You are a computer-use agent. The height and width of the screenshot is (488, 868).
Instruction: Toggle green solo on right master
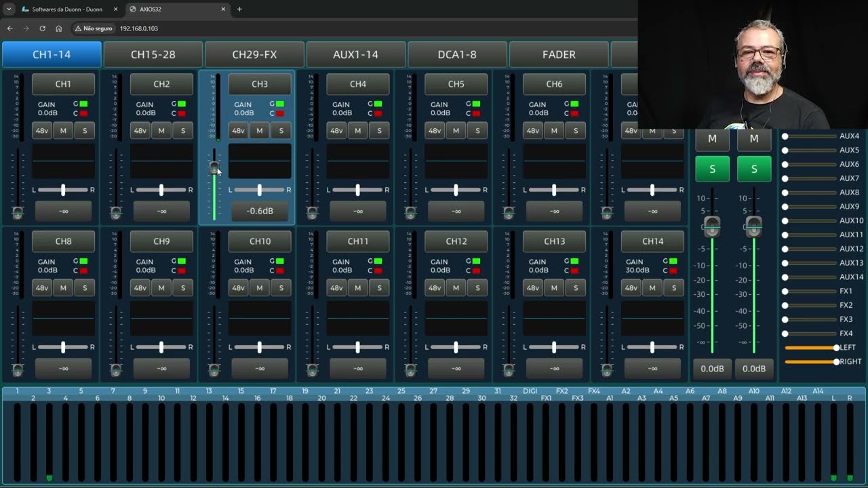[x=754, y=169]
